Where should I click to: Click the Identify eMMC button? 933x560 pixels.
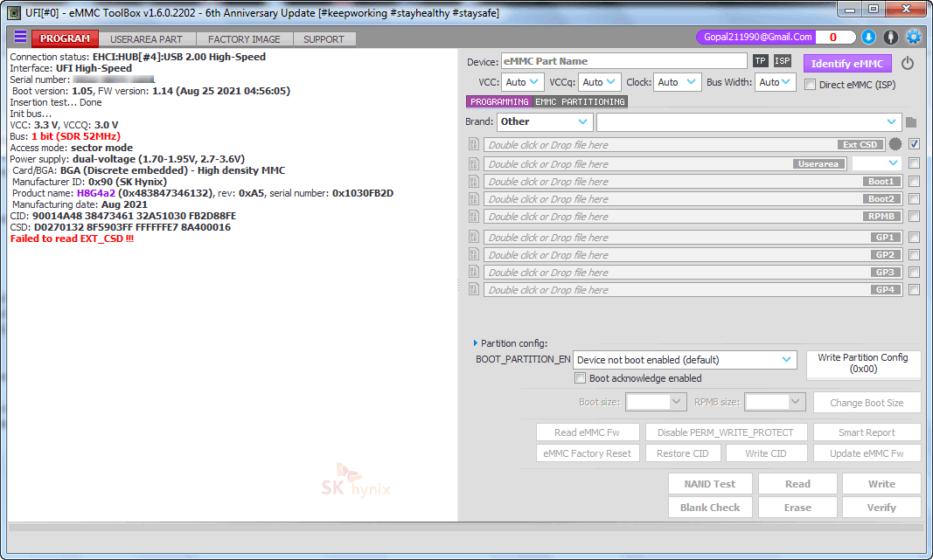click(x=847, y=64)
